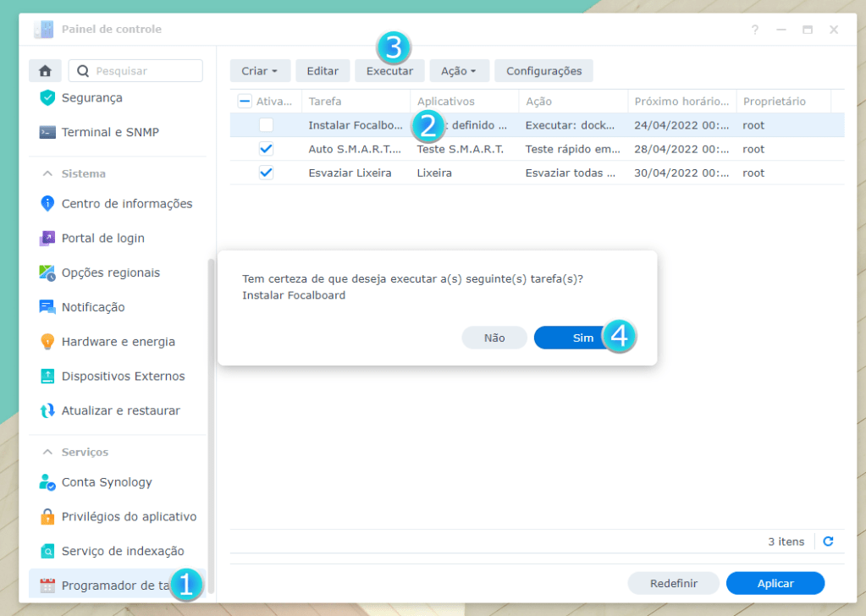Click the Centro de informações icon
The width and height of the screenshot is (866, 616).
[x=47, y=204]
